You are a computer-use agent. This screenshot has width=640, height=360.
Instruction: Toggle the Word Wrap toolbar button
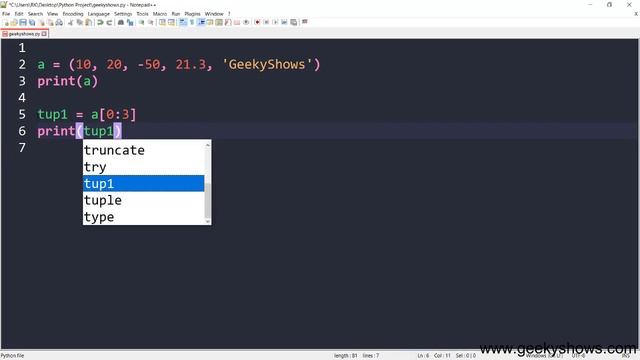pyautogui.click(x=183, y=22)
